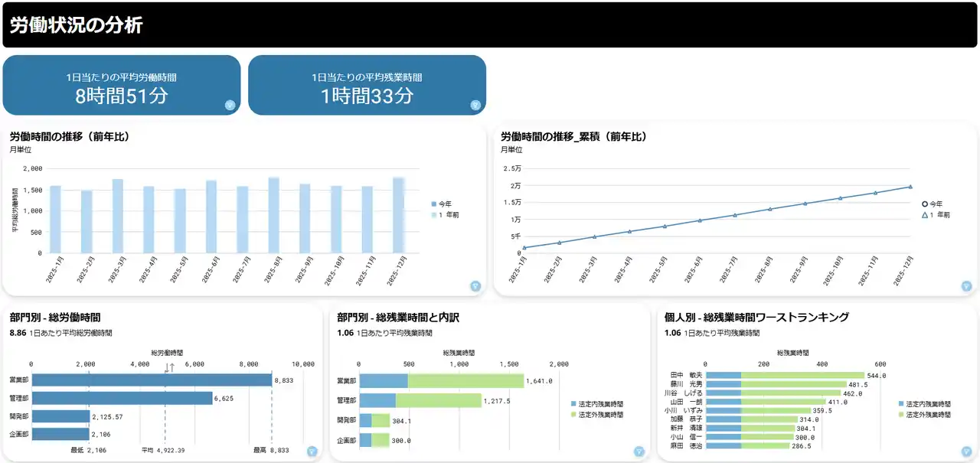Click filter icon on 平均労働時間 card
This screenshot has height=463, width=980.
pyautogui.click(x=230, y=105)
